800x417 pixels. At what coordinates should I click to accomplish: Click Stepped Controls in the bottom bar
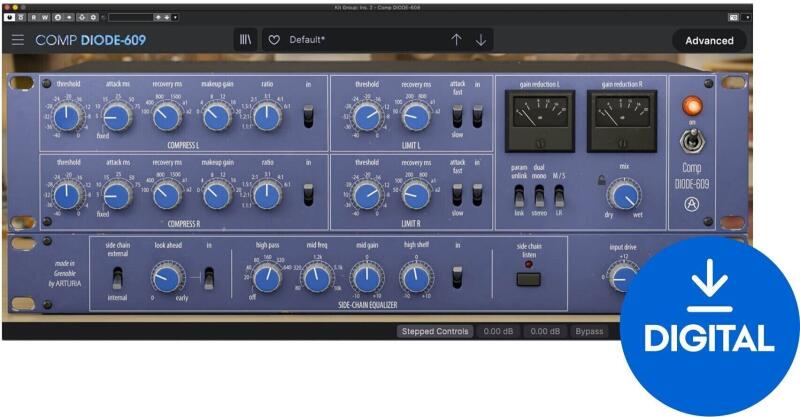pos(433,331)
